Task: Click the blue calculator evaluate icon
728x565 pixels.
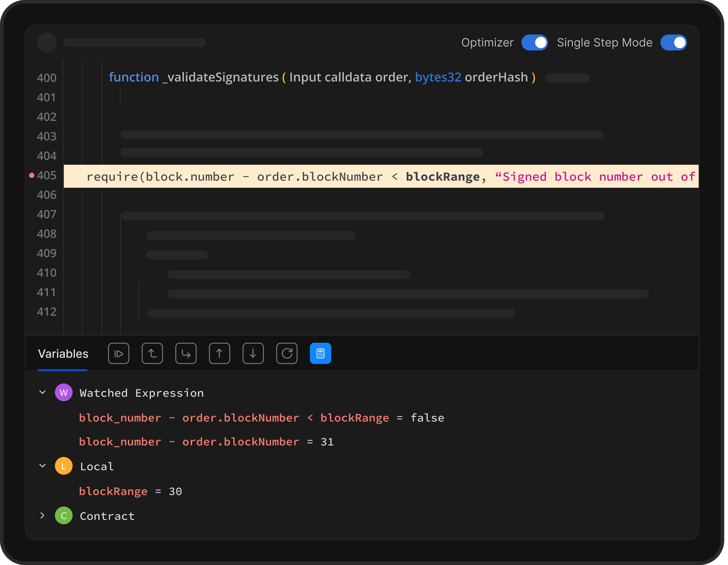Action: pyautogui.click(x=321, y=353)
